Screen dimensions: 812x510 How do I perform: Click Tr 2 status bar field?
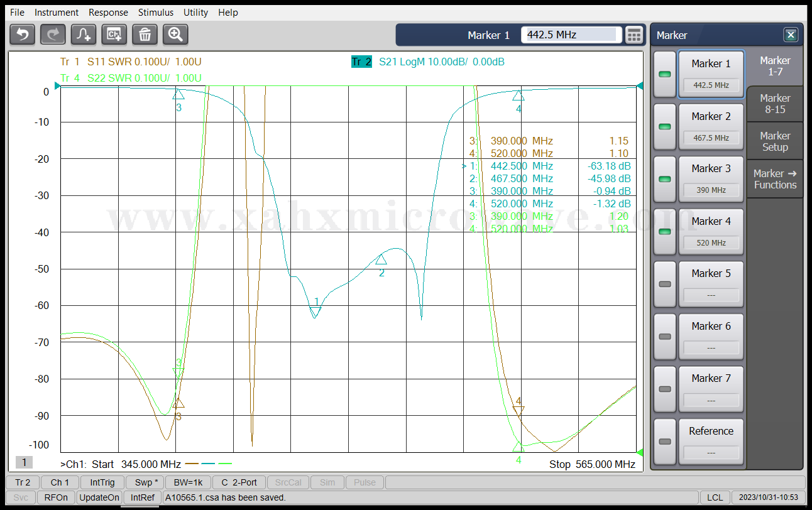coord(23,482)
